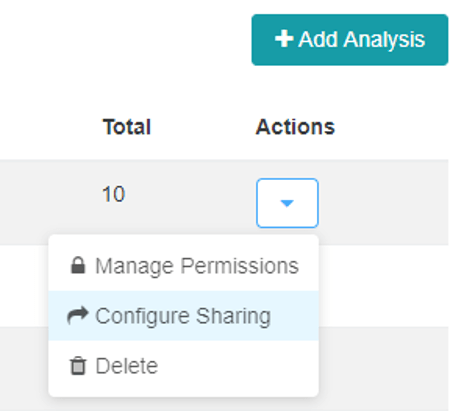Click the 'Delete' text label
Screen dimensions: 464x411
(x=127, y=366)
